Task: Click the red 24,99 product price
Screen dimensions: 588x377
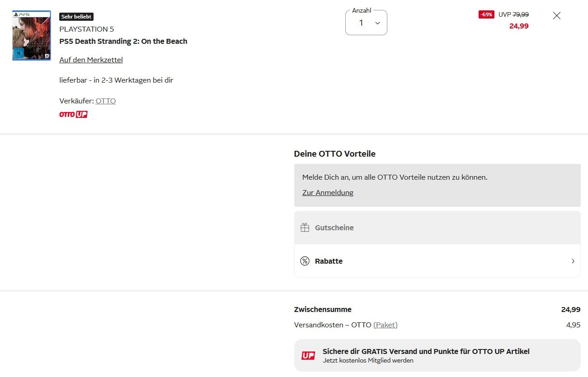Action: pos(518,26)
